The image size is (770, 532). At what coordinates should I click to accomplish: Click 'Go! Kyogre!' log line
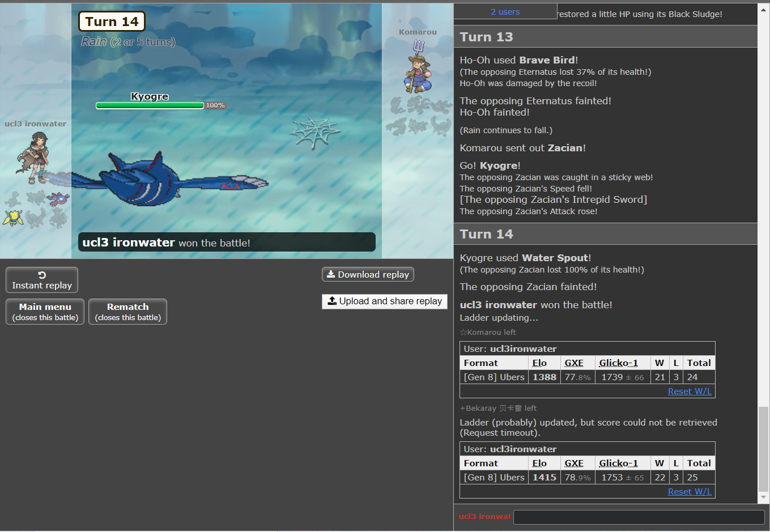(490, 165)
